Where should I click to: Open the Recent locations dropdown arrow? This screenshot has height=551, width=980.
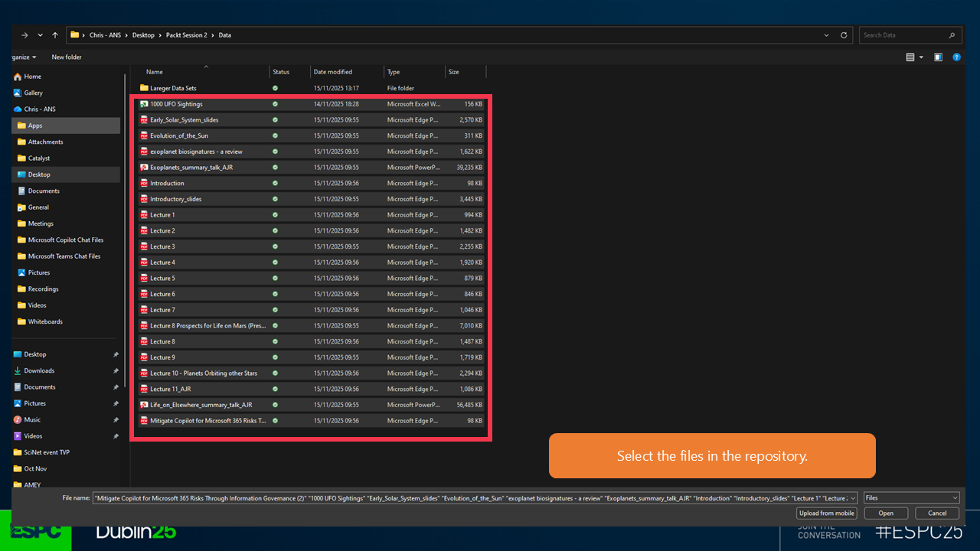[x=40, y=35]
